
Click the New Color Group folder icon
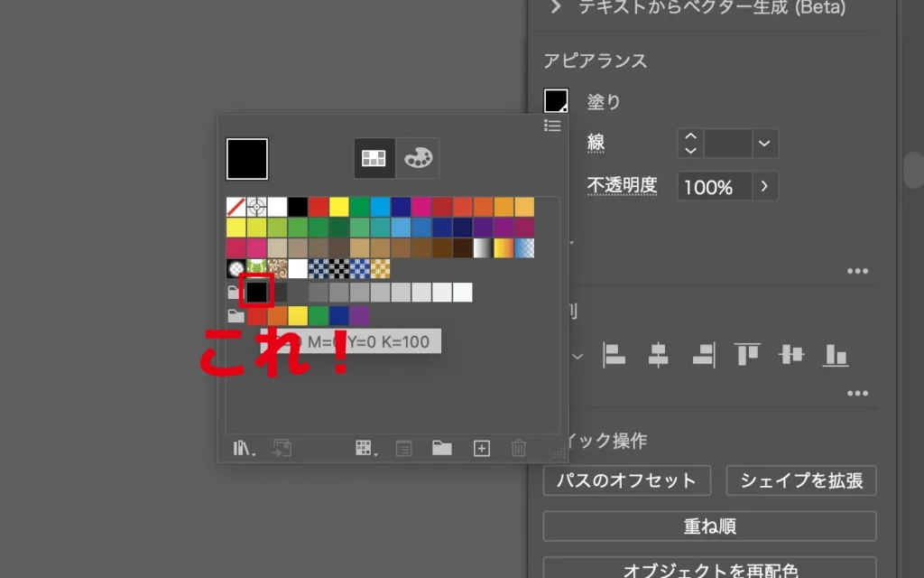pos(441,448)
